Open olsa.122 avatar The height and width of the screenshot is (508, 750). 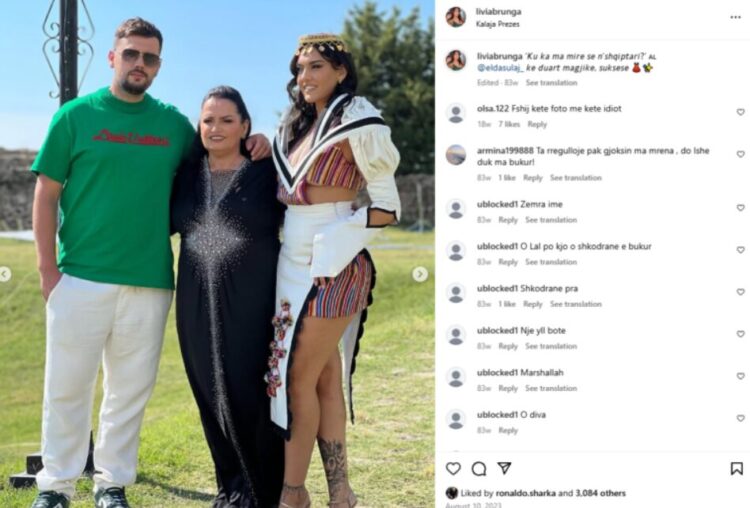[456, 113]
